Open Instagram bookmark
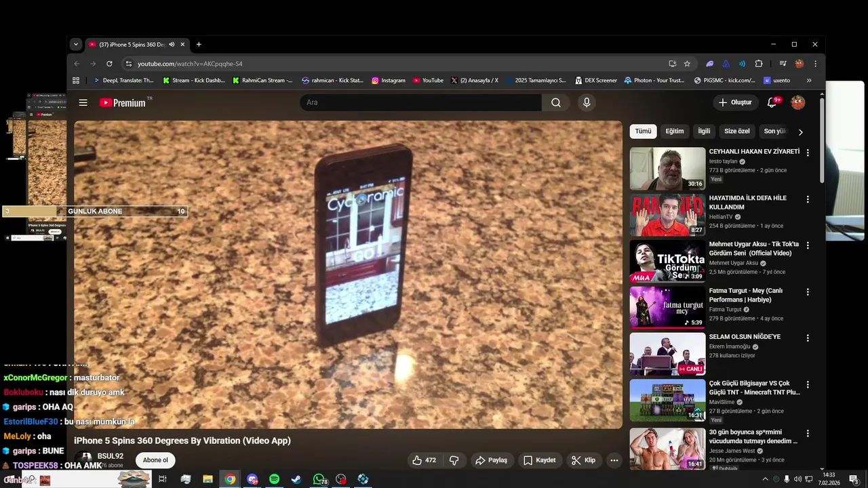Screen dimensions: 868x488 388,80
